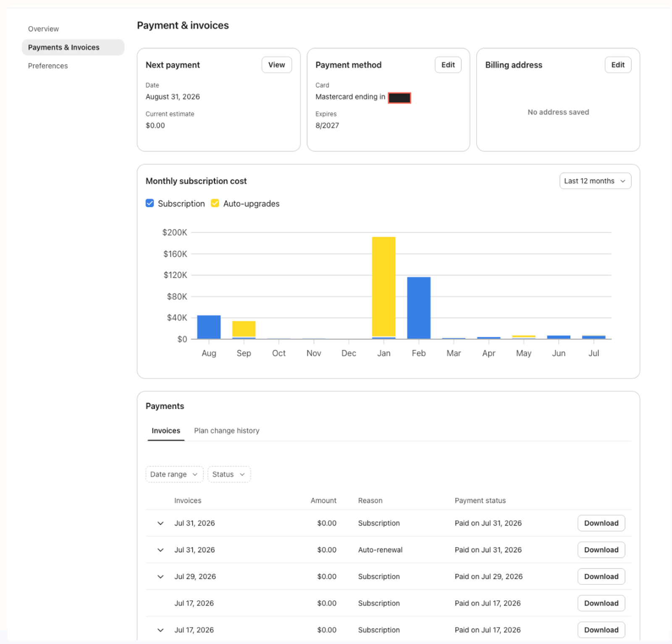Click the 'Mastercard ending in' text
The height and width of the screenshot is (644, 672).
click(350, 97)
